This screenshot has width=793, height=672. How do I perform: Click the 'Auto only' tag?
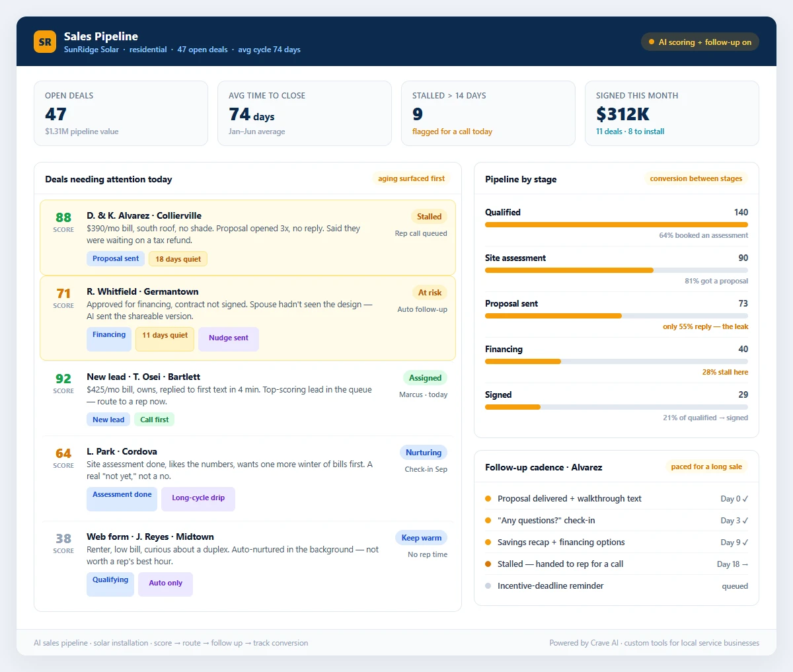pos(165,584)
